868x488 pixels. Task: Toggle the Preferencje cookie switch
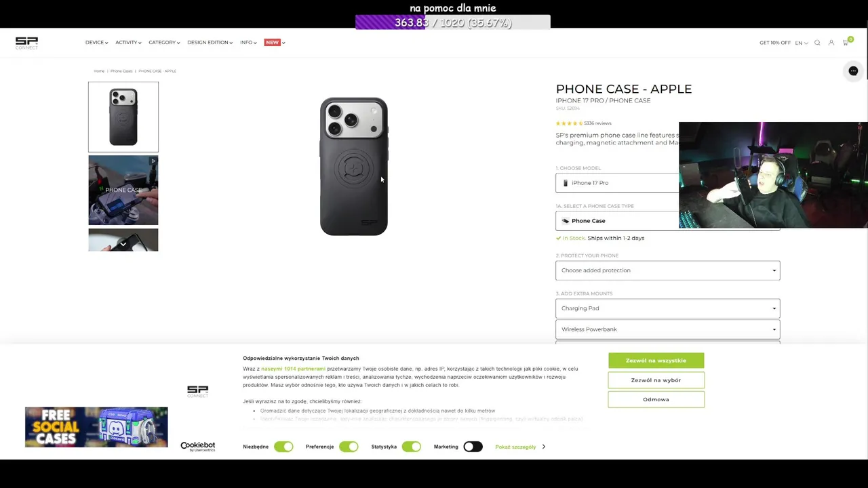349,447
